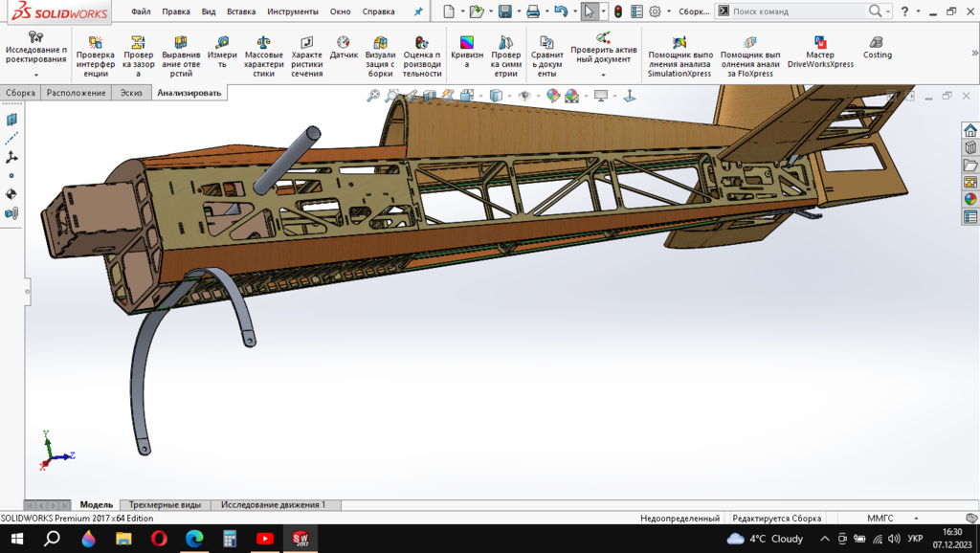
Task: Open the Interference Detection tool (Проверка интерференции)
Action: 95,56
